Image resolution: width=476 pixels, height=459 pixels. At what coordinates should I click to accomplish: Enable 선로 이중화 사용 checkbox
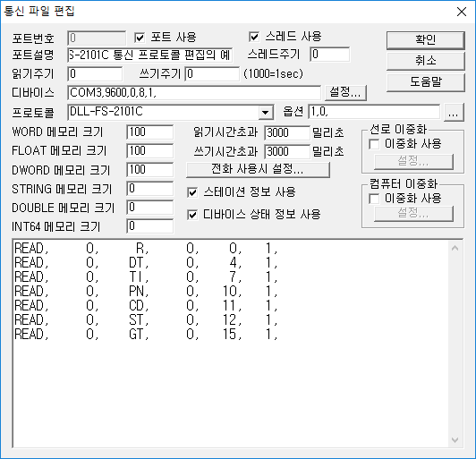(x=374, y=144)
